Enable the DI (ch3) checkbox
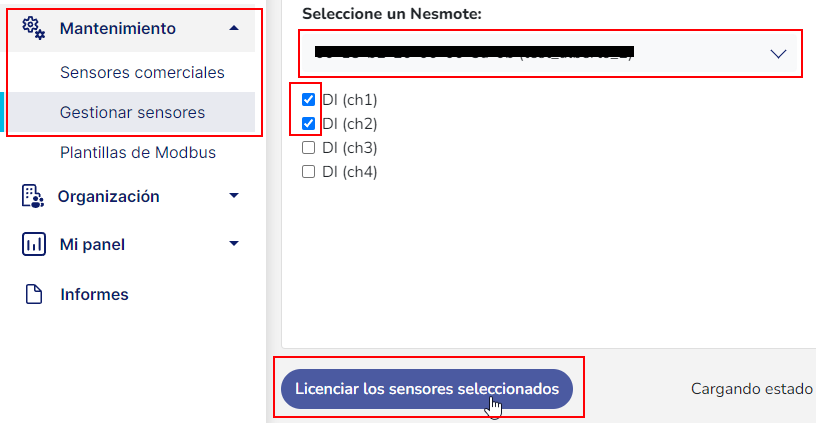The height and width of the screenshot is (423, 816). coord(309,148)
